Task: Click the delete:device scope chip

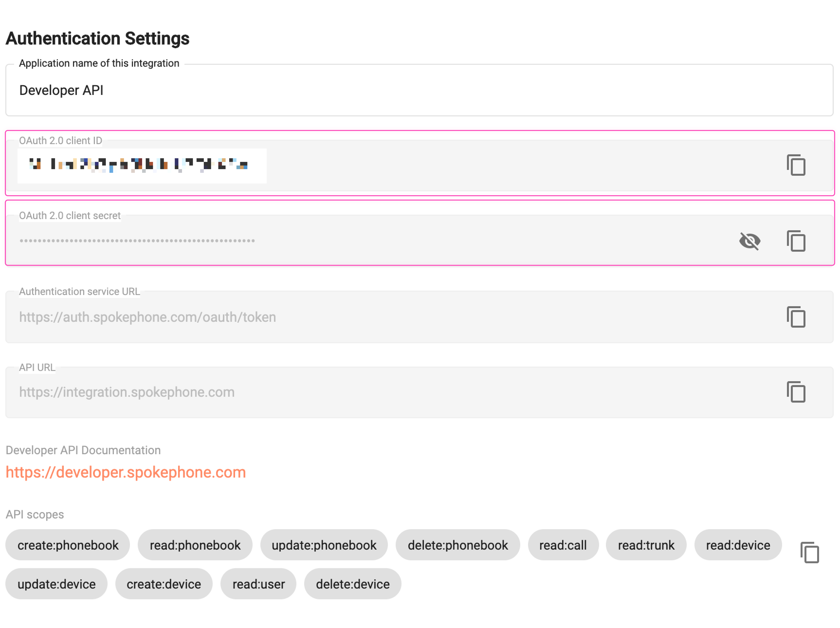Action: (352, 584)
